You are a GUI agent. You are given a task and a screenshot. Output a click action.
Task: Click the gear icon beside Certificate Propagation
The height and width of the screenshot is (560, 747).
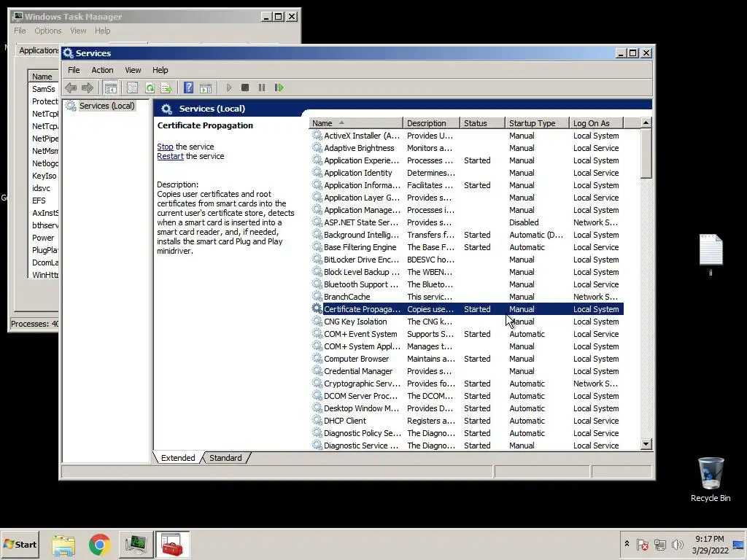click(317, 308)
